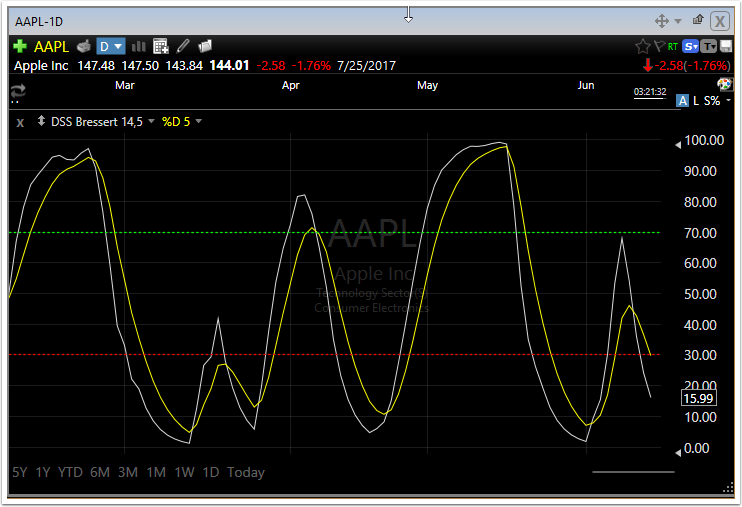Image resolution: width=742 pixels, height=507 pixels.
Task: Click the Apple Inc company name
Action: (x=41, y=65)
